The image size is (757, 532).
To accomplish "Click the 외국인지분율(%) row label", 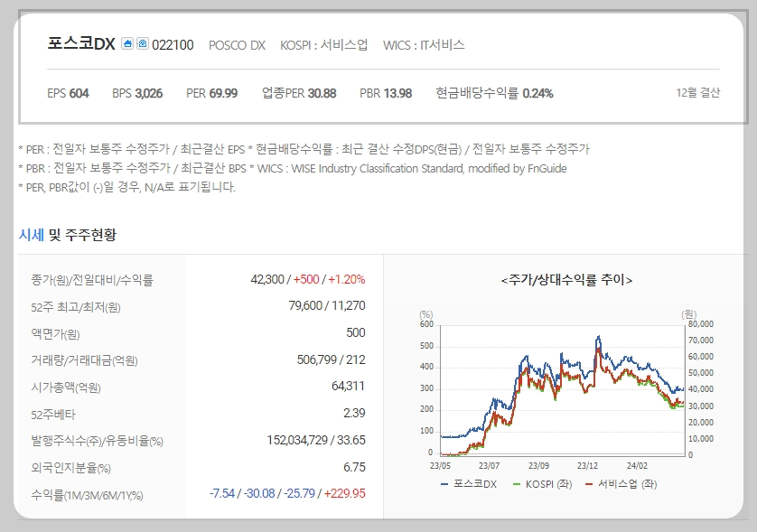I will point(71,468).
